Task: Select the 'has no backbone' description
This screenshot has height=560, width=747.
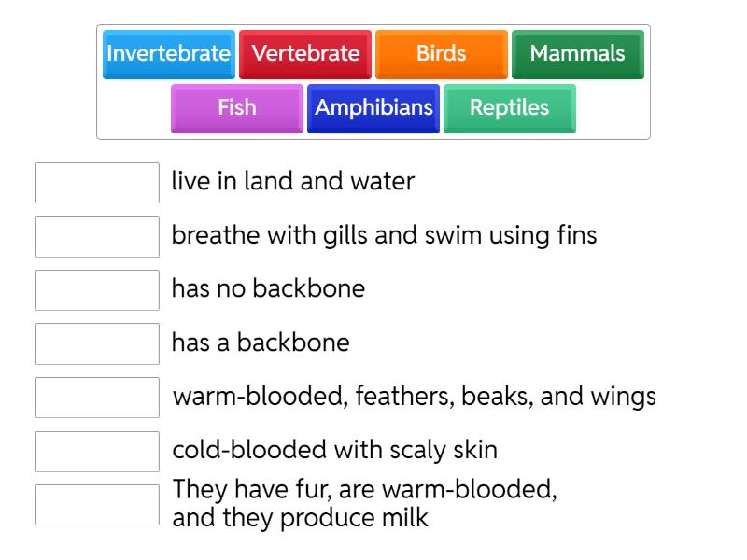Action: (268, 288)
